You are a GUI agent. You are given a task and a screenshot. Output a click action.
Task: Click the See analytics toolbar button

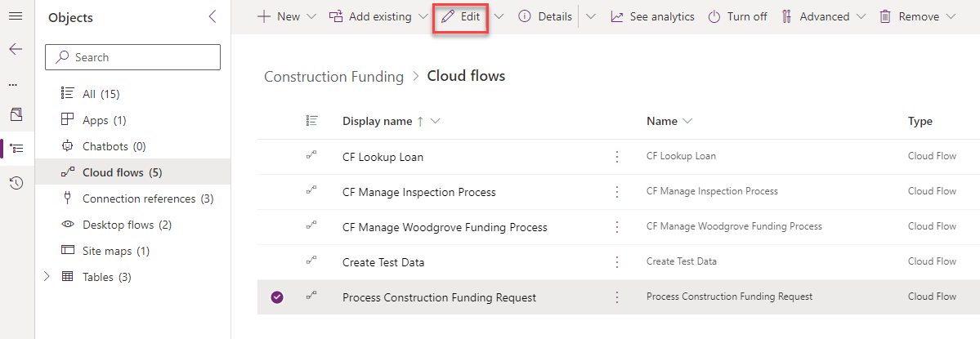click(x=651, y=16)
